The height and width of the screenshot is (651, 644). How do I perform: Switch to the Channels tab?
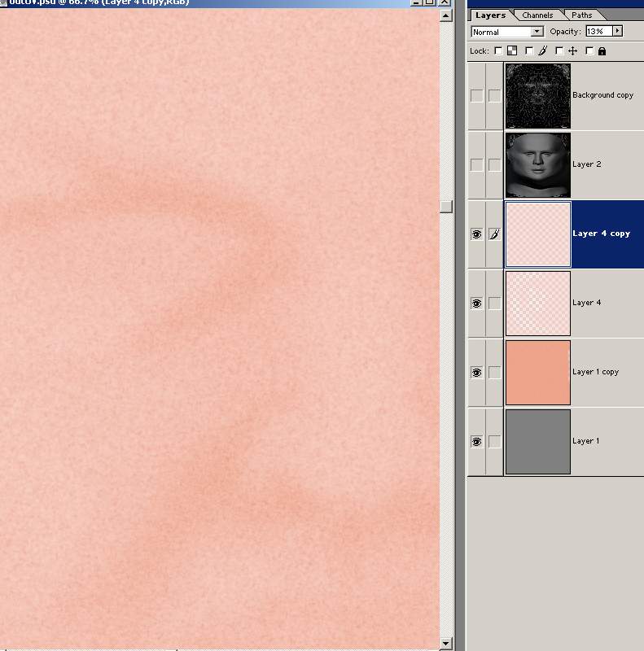click(x=537, y=15)
